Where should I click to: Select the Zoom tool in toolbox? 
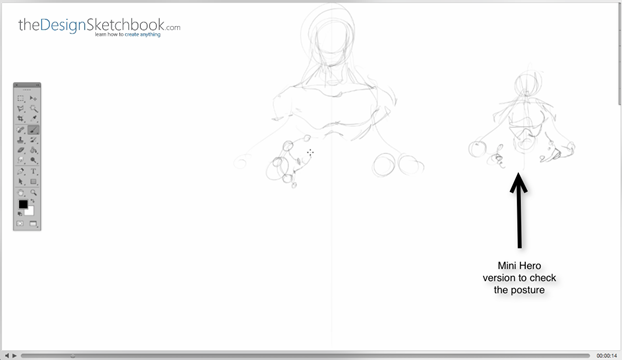click(x=34, y=193)
